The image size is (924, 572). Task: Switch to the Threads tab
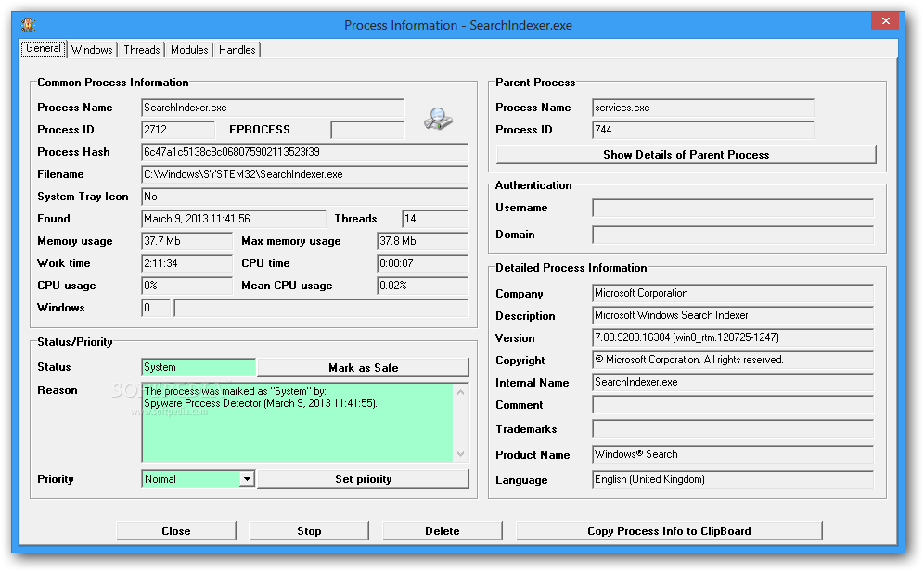141,50
